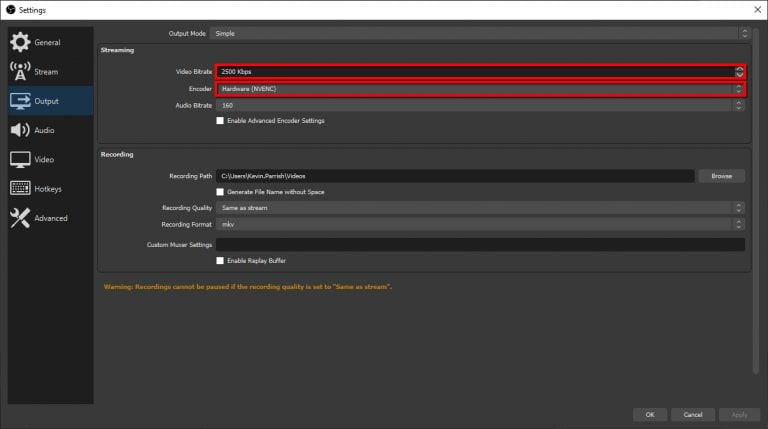Open the Recording Format dropdown

[480, 224]
